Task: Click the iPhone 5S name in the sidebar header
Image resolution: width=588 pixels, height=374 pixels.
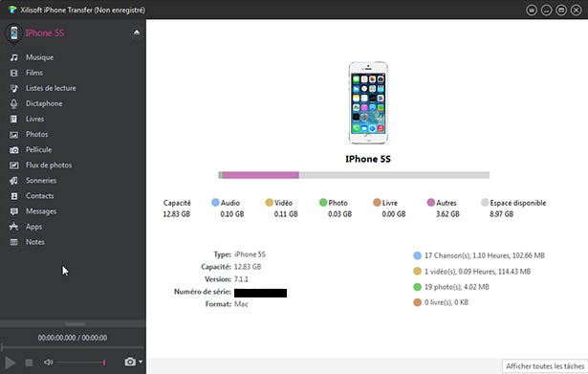Action: click(x=45, y=33)
